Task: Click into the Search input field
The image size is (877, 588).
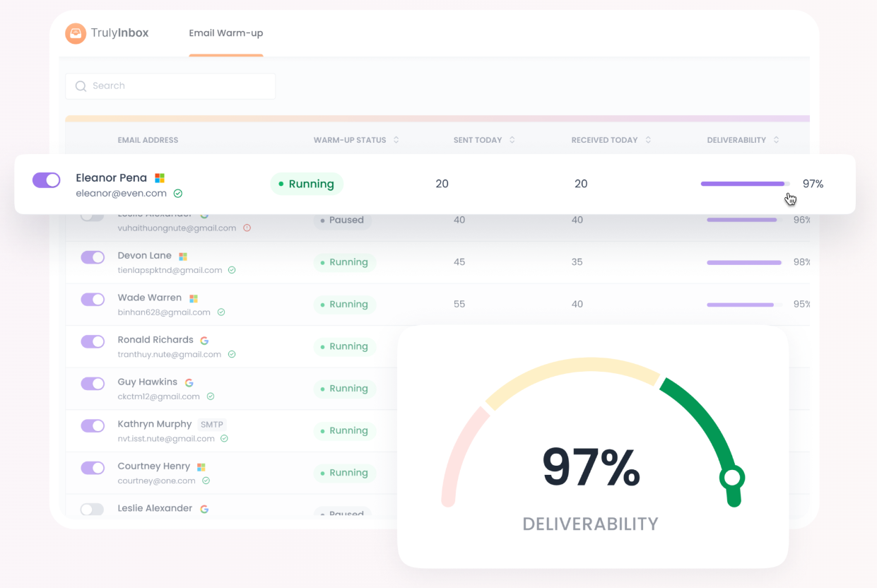Action: pos(170,86)
